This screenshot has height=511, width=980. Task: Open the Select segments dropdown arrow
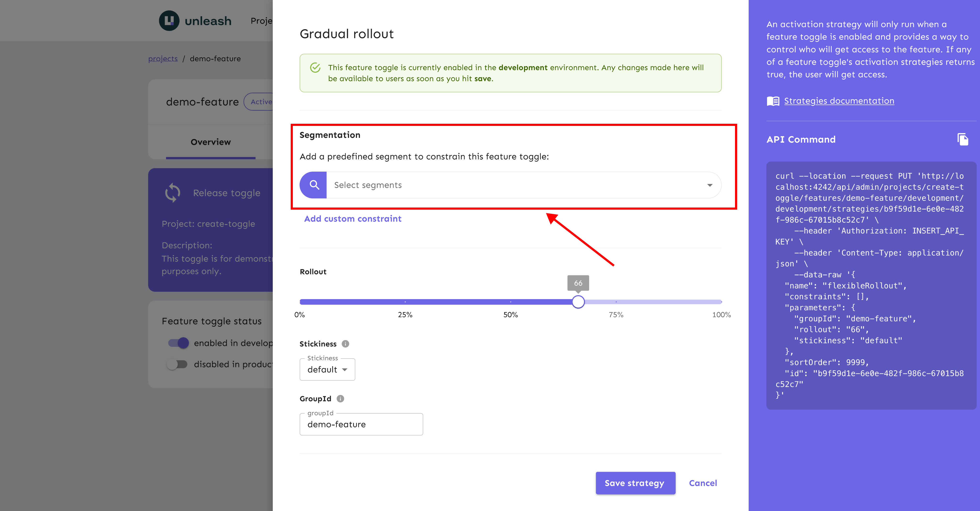709,185
